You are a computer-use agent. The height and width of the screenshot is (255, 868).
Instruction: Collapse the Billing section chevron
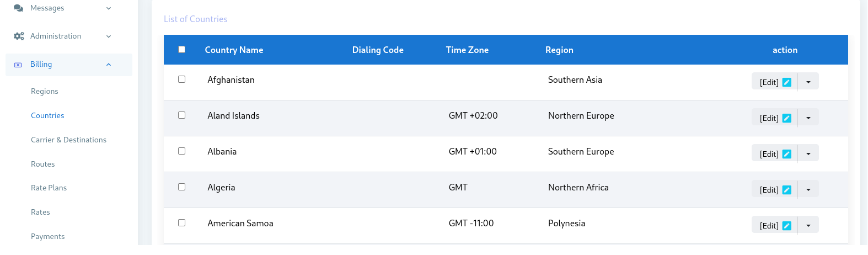109,65
